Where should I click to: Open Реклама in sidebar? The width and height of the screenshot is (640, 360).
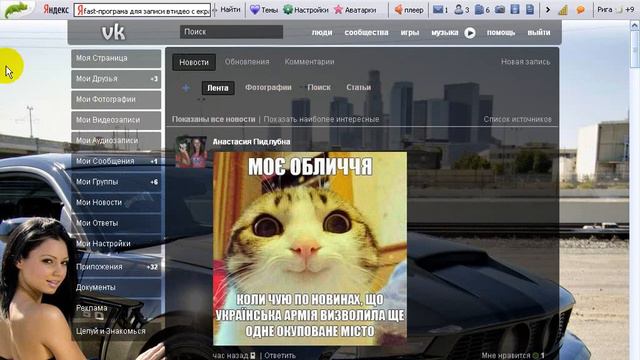[x=116, y=308]
